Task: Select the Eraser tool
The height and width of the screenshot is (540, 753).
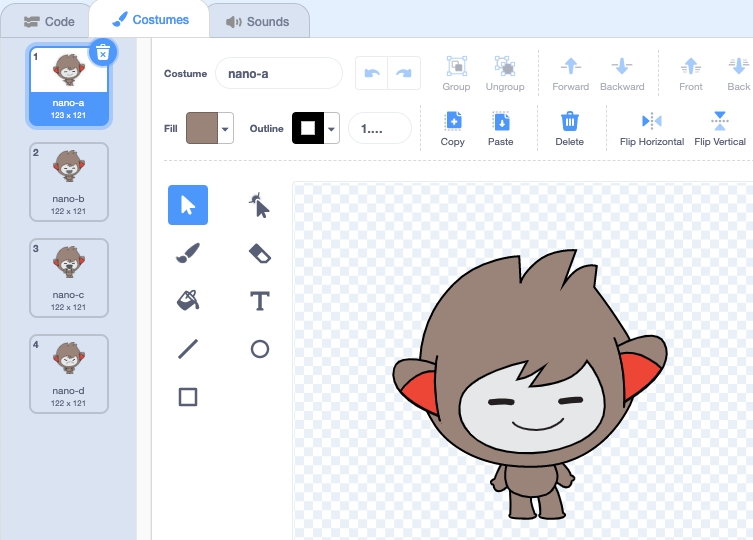Action: click(x=259, y=253)
